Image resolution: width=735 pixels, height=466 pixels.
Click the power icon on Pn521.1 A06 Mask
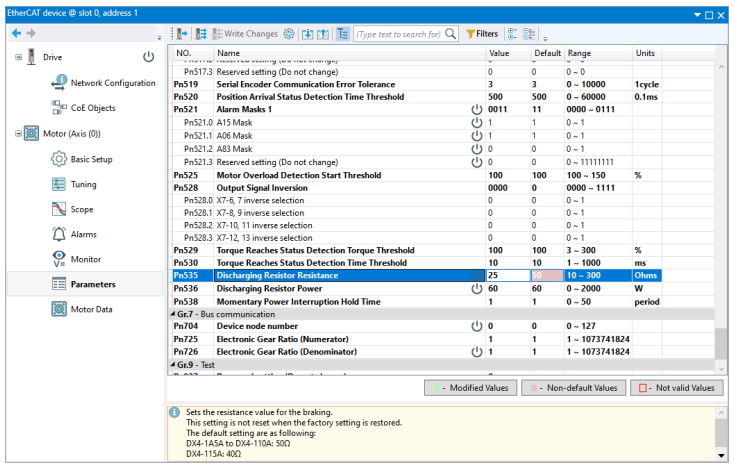pyautogui.click(x=477, y=135)
